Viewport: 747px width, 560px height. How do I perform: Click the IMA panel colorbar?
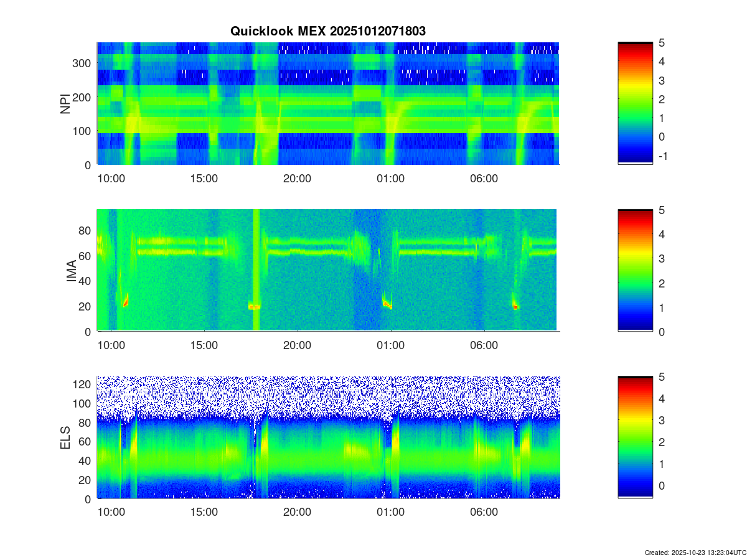(x=635, y=271)
